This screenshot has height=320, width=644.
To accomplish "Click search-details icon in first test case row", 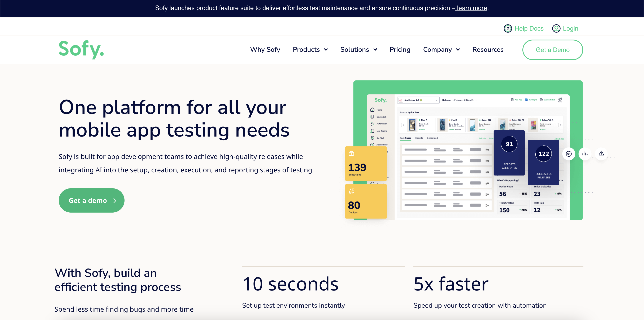I will point(487,150).
